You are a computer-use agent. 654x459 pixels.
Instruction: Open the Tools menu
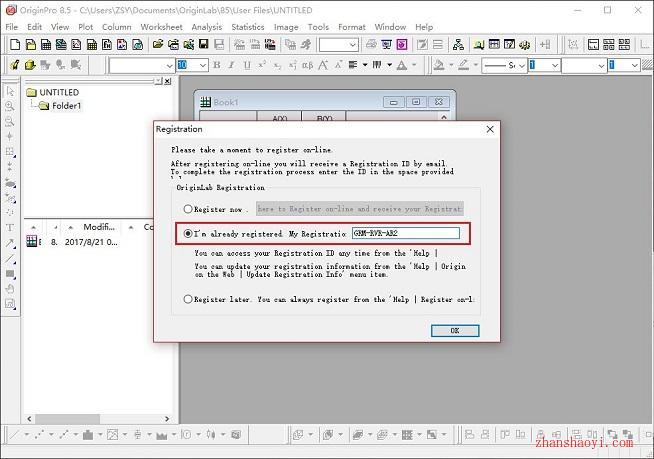click(318, 27)
